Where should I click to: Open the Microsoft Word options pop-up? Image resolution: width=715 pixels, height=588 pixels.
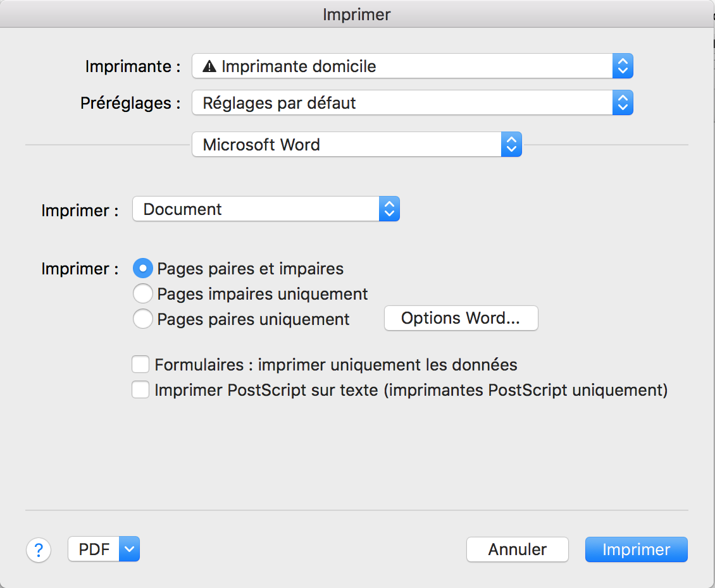356,145
